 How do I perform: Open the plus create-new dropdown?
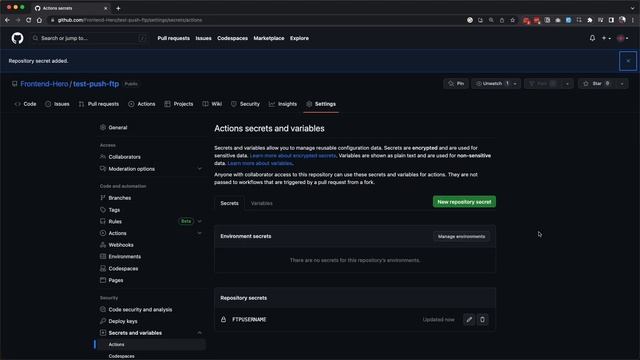click(606, 38)
